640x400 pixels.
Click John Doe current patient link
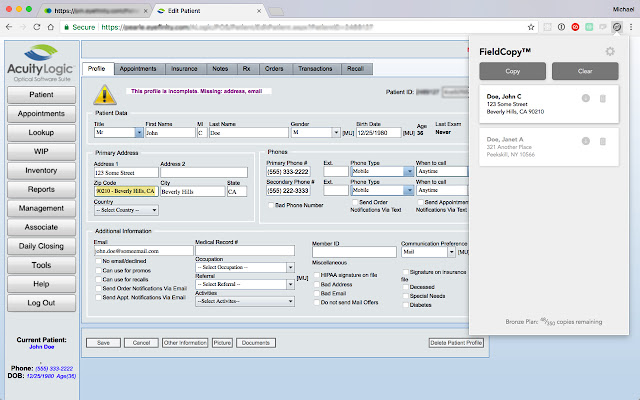(42, 347)
